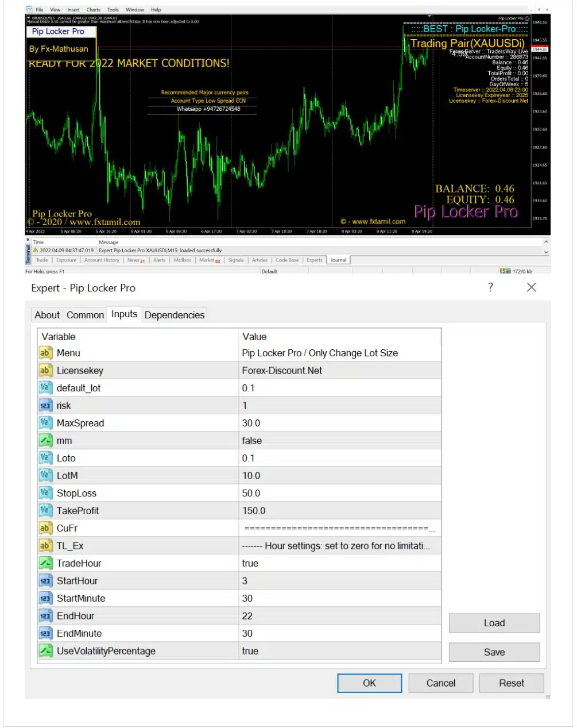The width and height of the screenshot is (577, 728).
Task: Click the Cancel button
Action: (441, 683)
